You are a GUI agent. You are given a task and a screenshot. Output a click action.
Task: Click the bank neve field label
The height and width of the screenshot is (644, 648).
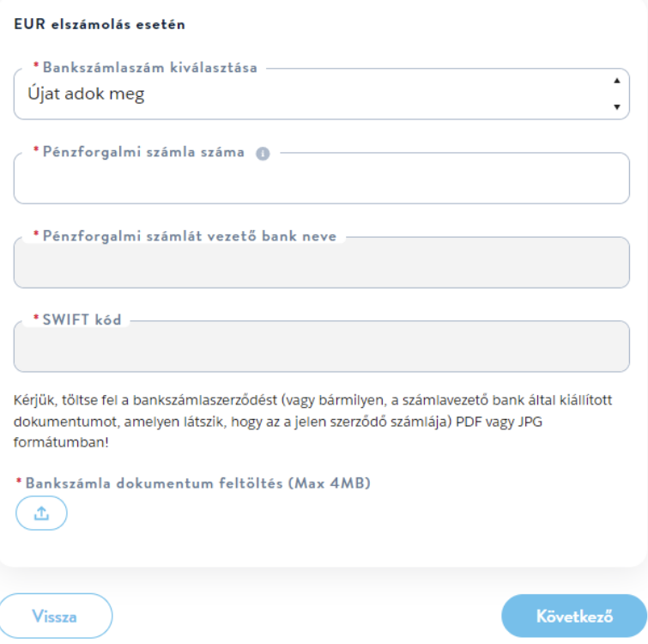click(x=190, y=236)
